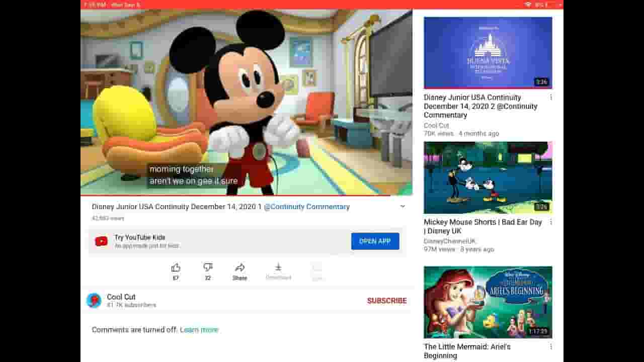Open options menu for Mickey Mouse Shorts video
Image resolution: width=644 pixels, height=362 pixels.
551,222
